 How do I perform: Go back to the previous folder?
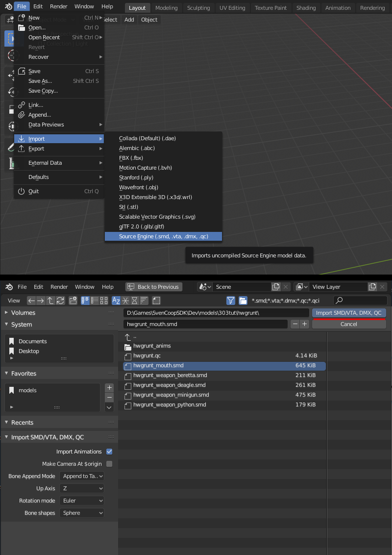coord(31,301)
